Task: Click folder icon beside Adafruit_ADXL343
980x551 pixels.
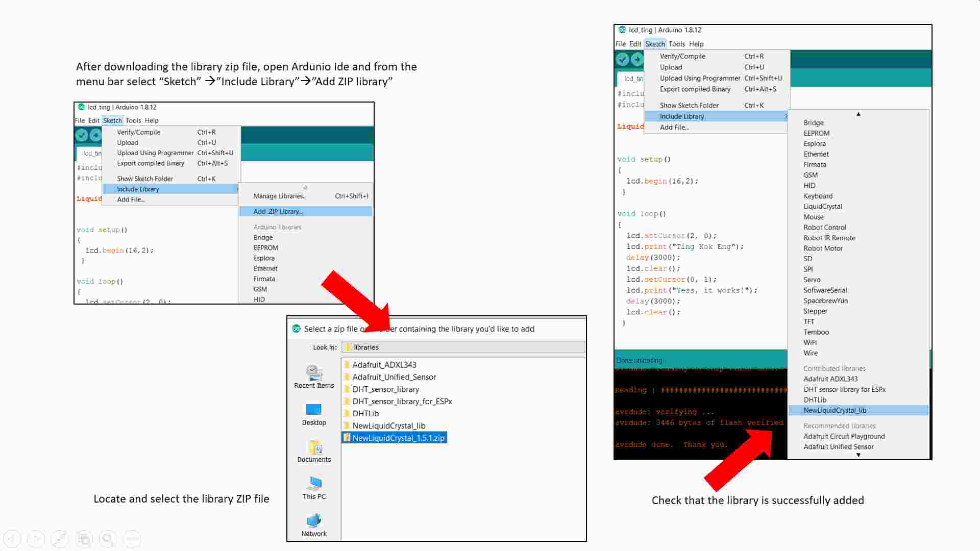Action: pyautogui.click(x=347, y=364)
